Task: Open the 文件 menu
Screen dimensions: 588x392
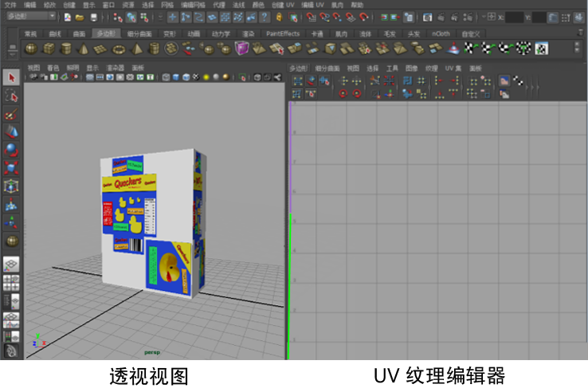Action: (10, 5)
